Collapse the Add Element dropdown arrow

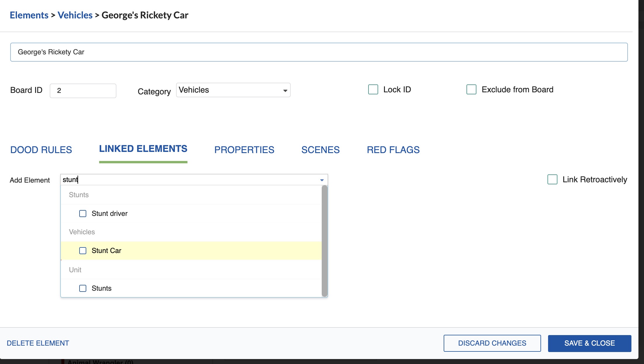(322, 180)
